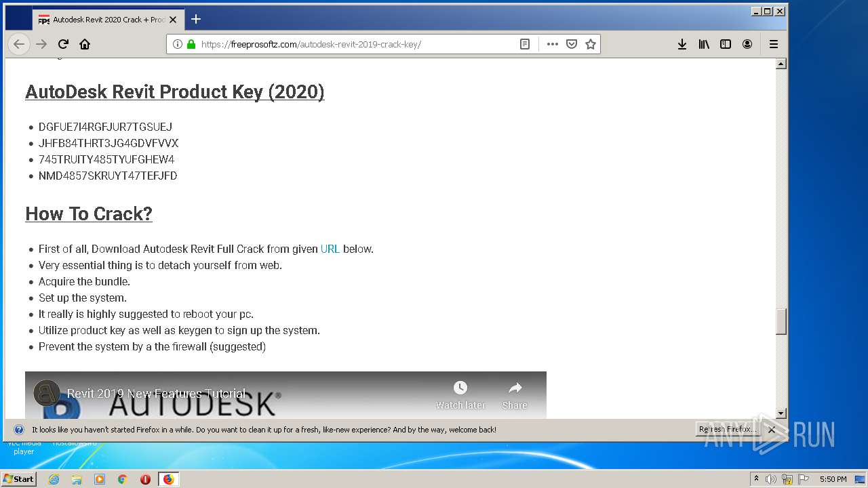
Task: Select key 745TRUITY485TYUFGHEW4
Action: [x=106, y=159]
